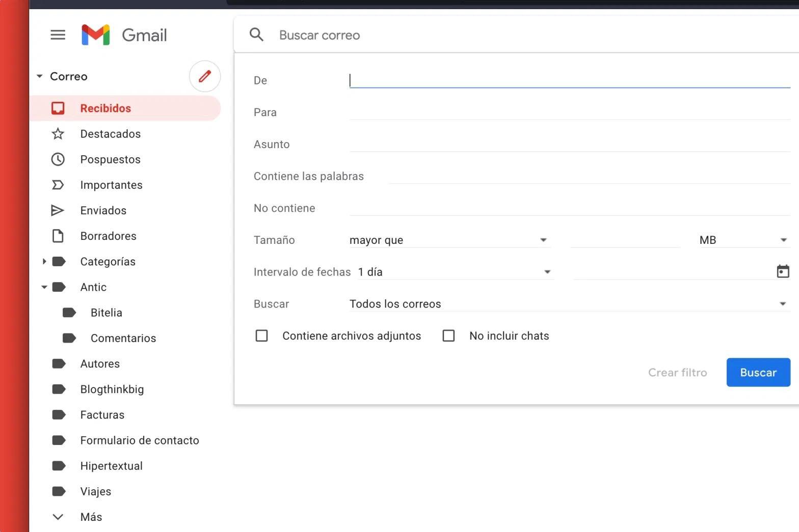
Task: Open Pospuestos snoozed folder
Action: [110, 159]
